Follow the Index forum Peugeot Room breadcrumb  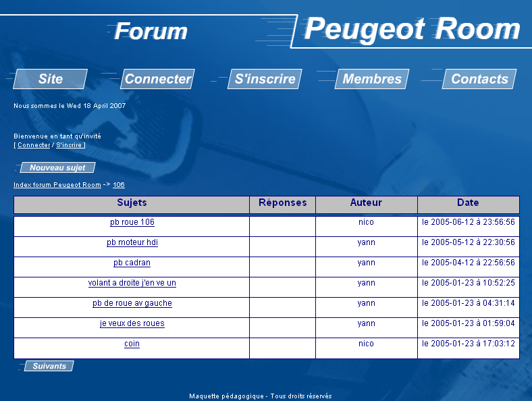57,185
